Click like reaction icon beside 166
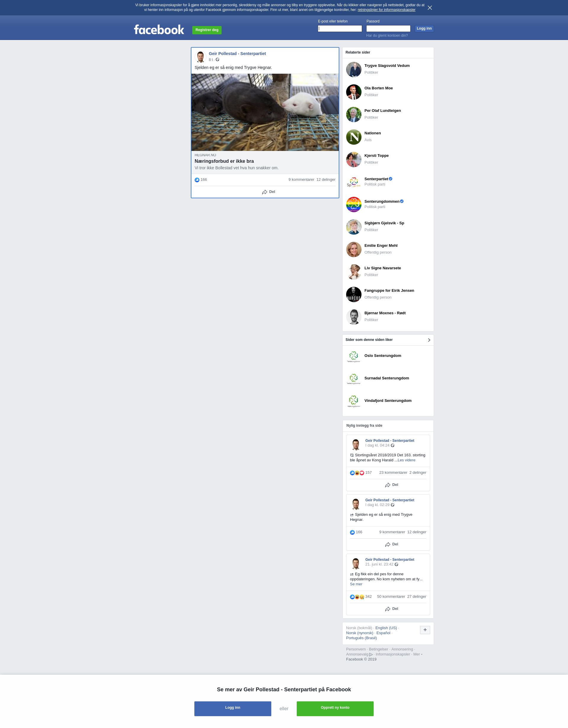The height and width of the screenshot is (728, 568). [197, 180]
